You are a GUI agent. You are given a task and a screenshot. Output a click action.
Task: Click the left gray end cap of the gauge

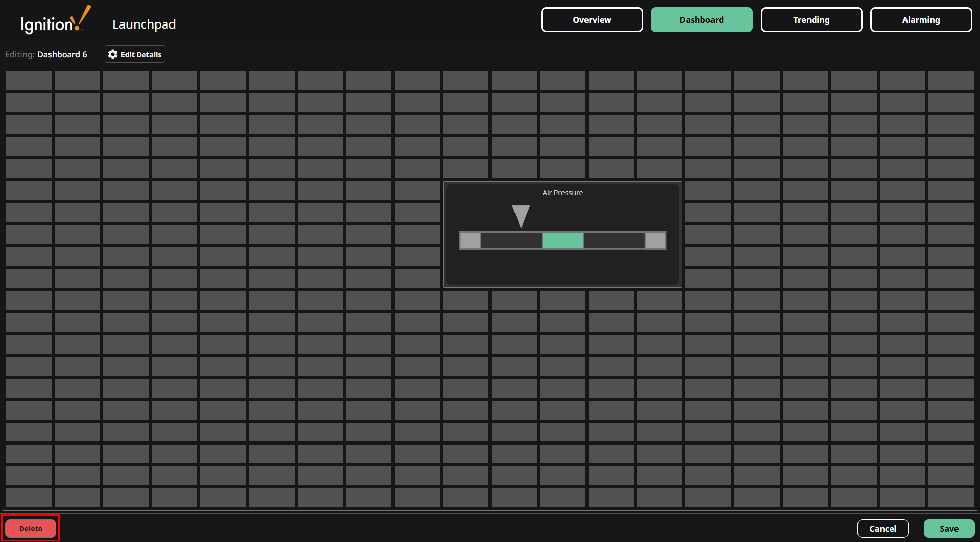coord(470,240)
